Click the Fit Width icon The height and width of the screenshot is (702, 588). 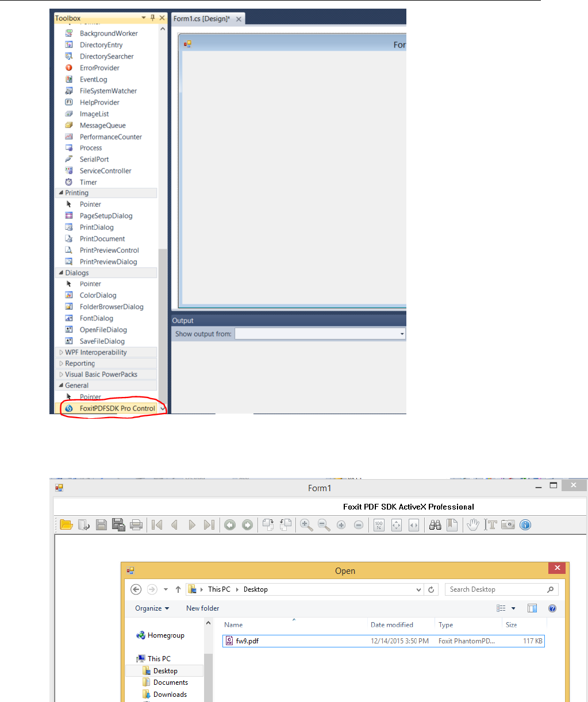[413, 524]
